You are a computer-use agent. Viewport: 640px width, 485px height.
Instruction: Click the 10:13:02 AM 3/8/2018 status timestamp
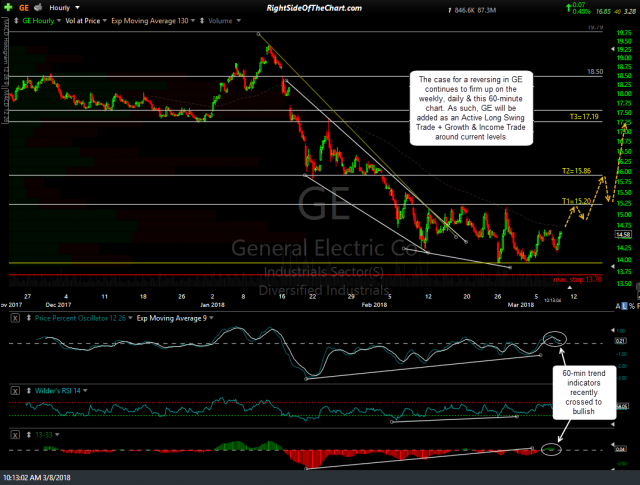pos(37,477)
